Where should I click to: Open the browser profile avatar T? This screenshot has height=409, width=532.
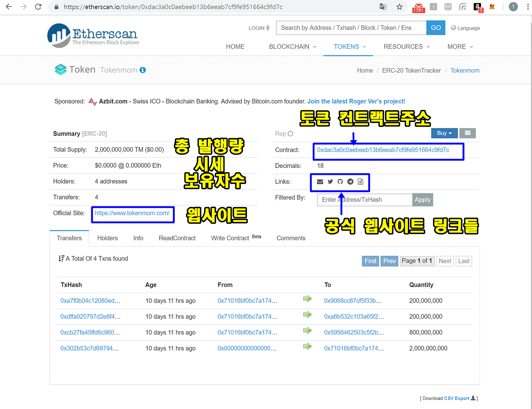pyautogui.click(x=513, y=7)
